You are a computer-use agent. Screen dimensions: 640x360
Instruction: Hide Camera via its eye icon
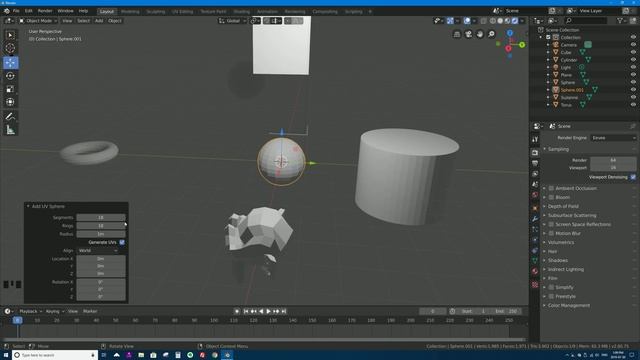[633, 44]
